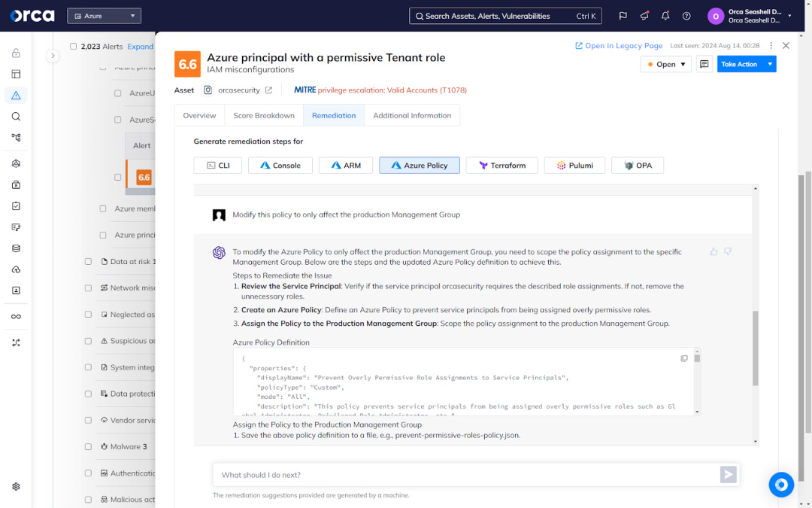Open the notifications bell

[665, 16]
